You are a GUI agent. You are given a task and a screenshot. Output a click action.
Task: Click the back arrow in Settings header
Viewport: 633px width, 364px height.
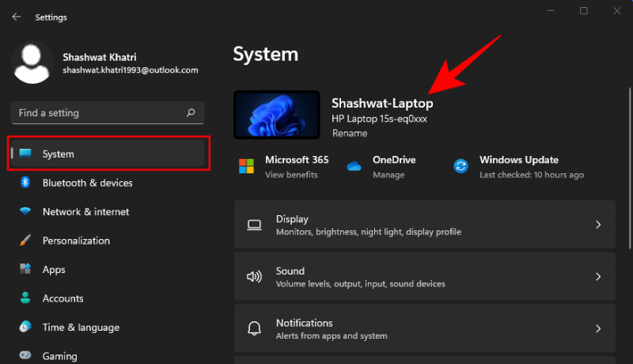click(16, 17)
